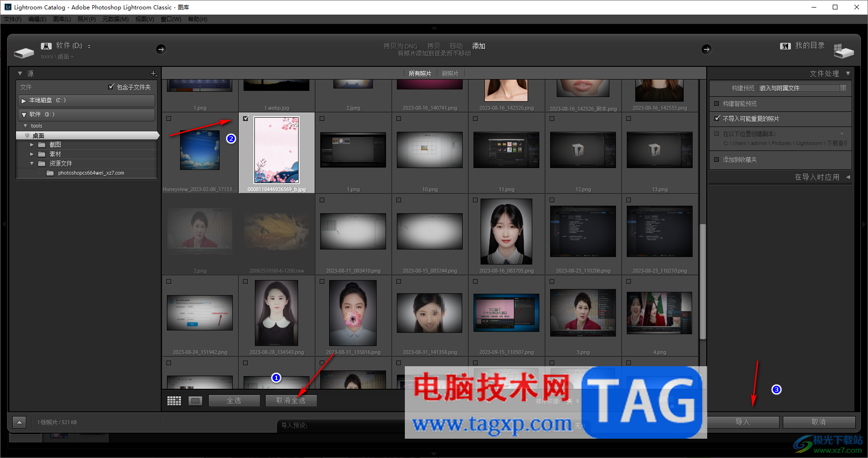
Task: Switch to grid view mode
Action: (x=174, y=401)
